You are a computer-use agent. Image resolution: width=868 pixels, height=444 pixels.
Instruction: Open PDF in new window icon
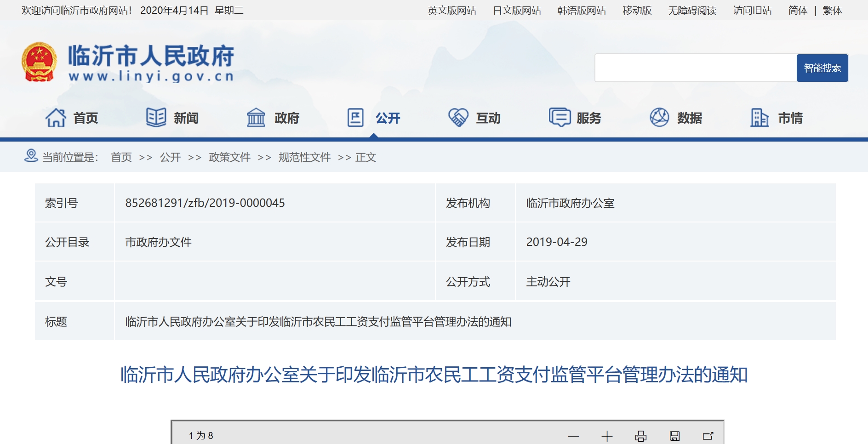tap(708, 436)
